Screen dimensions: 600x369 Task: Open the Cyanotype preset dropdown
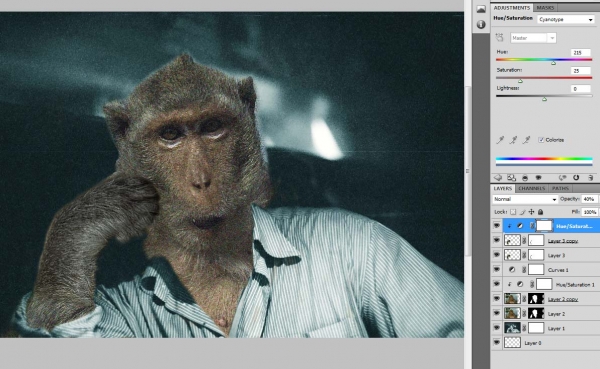coord(566,19)
